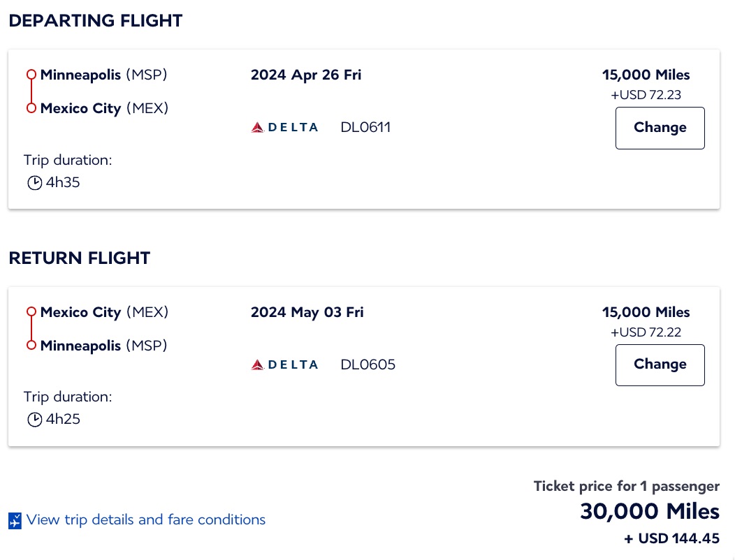This screenshot has height=560, width=735.
Task: Click the departing flight date 2024 Apr 26
Action: click(x=305, y=75)
